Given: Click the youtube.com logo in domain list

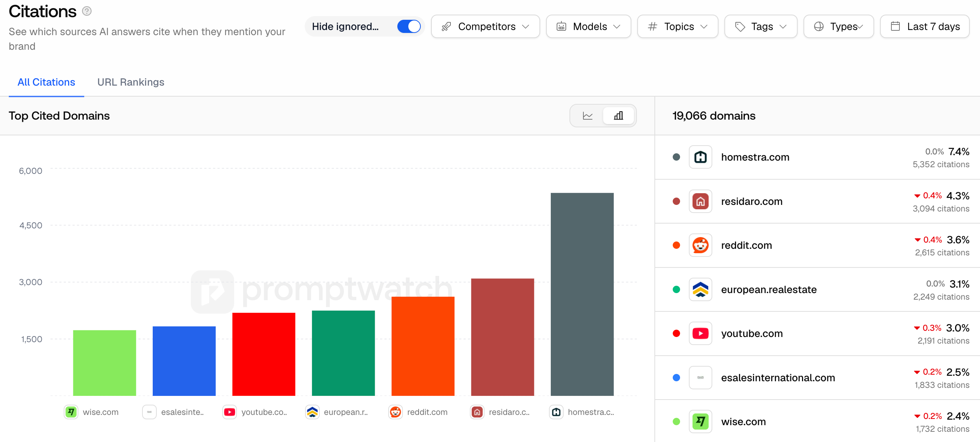Looking at the screenshot, I should tap(700, 333).
